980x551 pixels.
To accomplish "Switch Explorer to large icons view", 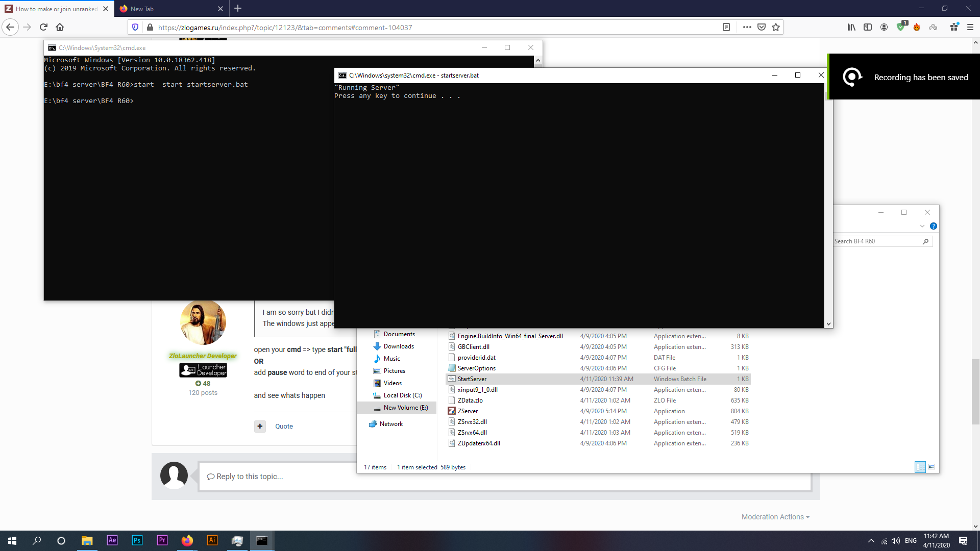I will [x=932, y=467].
